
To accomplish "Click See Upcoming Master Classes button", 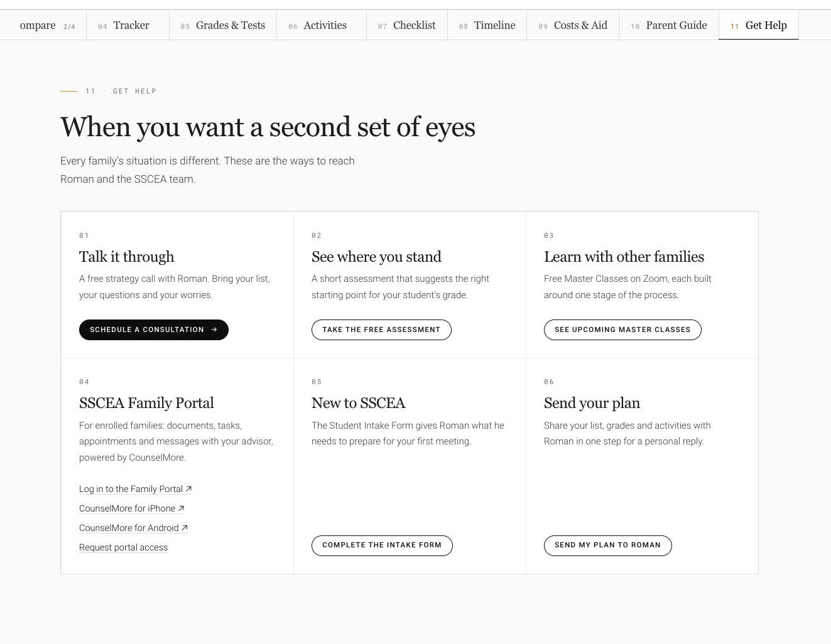I will click(x=622, y=330).
